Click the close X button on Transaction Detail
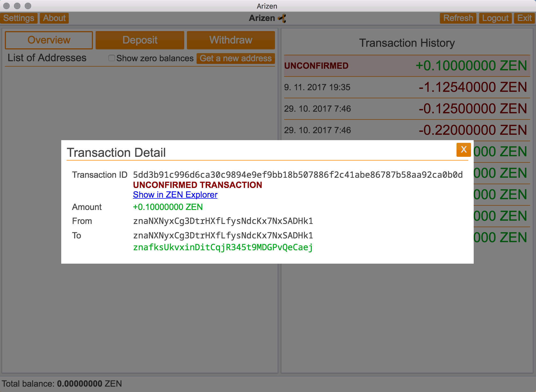Viewport: 536px width, 392px height. click(463, 149)
